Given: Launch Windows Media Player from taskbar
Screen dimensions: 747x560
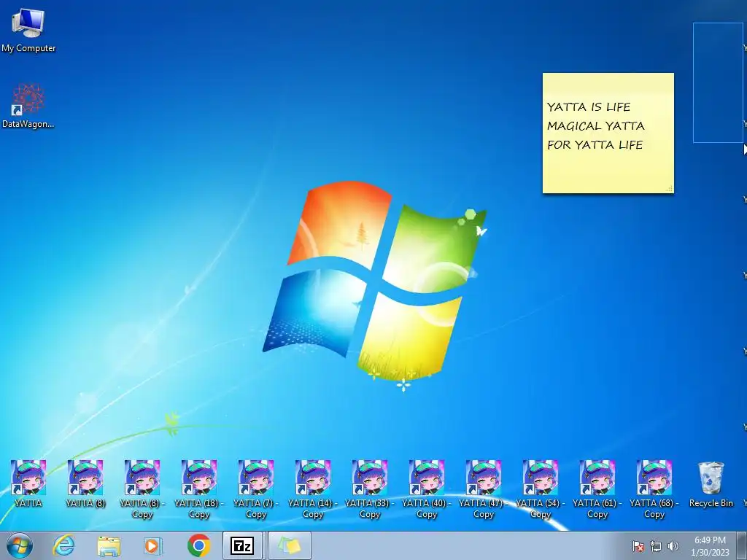Looking at the screenshot, I should [x=153, y=545].
